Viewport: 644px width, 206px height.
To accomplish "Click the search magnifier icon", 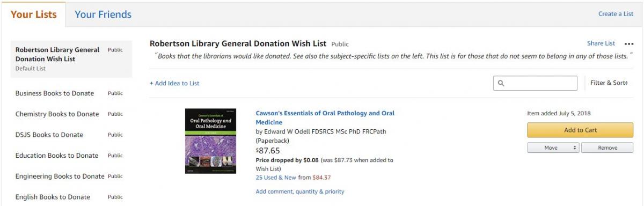I will [501, 83].
